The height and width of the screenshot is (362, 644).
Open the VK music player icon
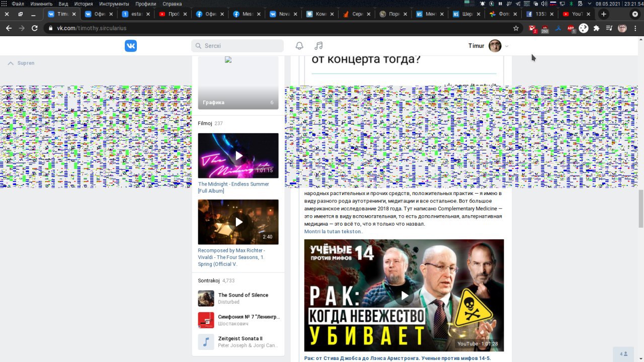pos(318,46)
